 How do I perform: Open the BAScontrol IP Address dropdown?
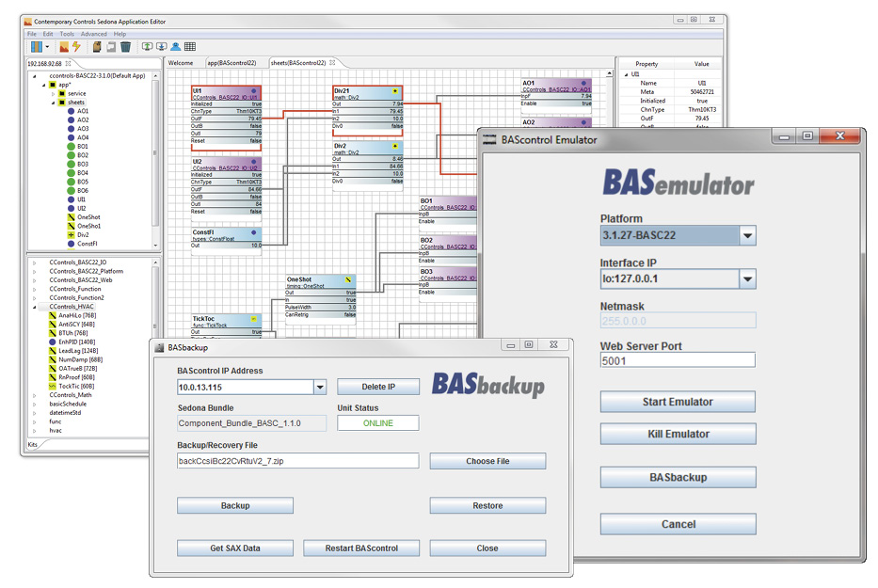coord(320,386)
